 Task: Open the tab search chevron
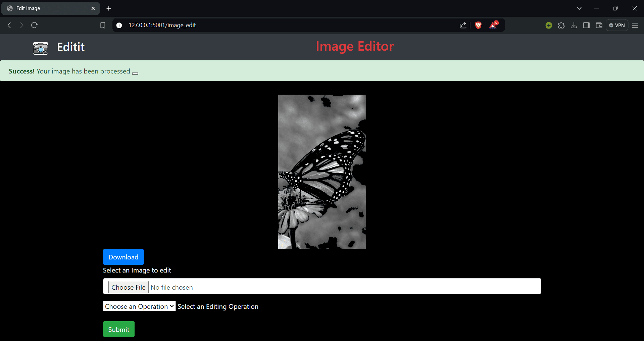579,8
